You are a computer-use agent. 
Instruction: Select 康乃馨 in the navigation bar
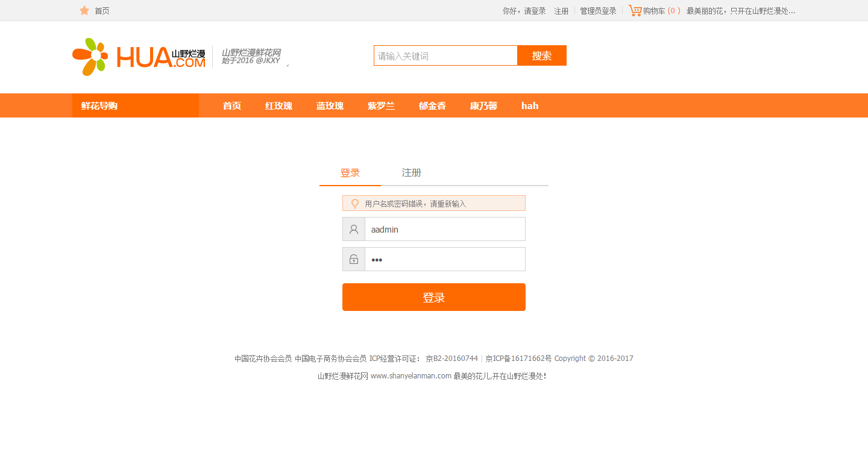(483, 105)
